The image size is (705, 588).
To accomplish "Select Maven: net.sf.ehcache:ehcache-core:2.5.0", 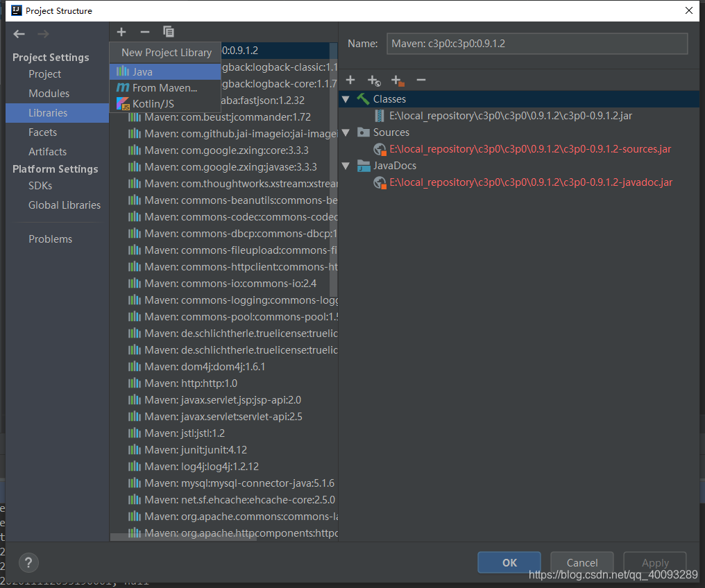I will [x=224, y=500].
